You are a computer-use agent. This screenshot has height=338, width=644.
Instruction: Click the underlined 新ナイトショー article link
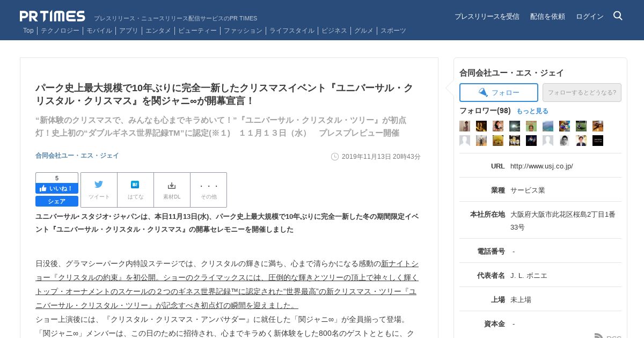[226, 284]
